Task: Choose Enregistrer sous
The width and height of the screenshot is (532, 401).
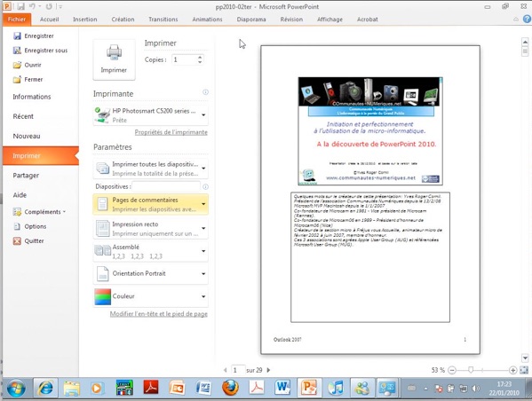Action: point(40,51)
